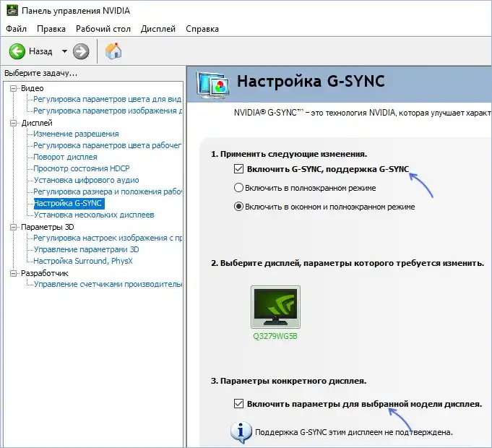This screenshot has width=492, height=448.
Task: Select 'Включить в оконном и полноэкранном режиме' radio
Action: (x=238, y=207)
